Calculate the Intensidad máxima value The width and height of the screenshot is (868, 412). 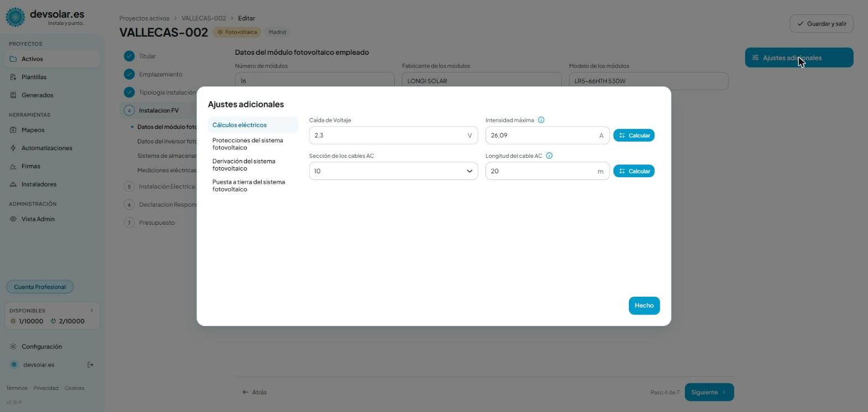tap(634, 136)
